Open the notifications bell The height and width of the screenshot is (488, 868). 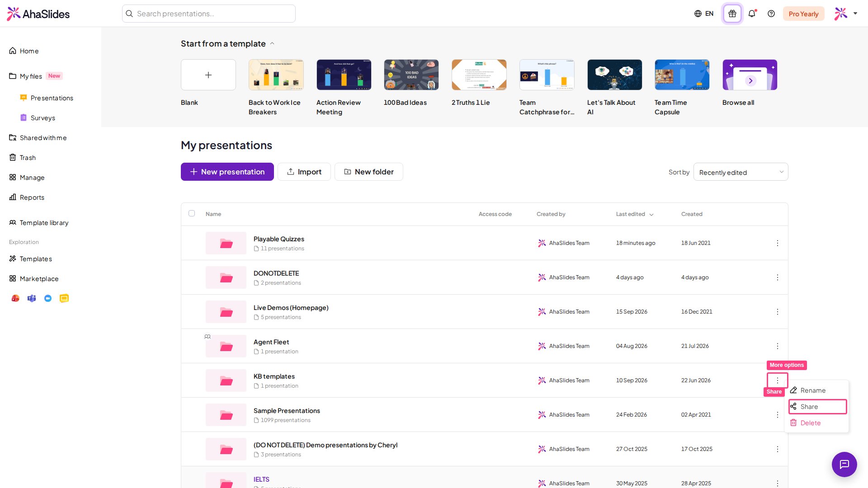coord(752,14)
